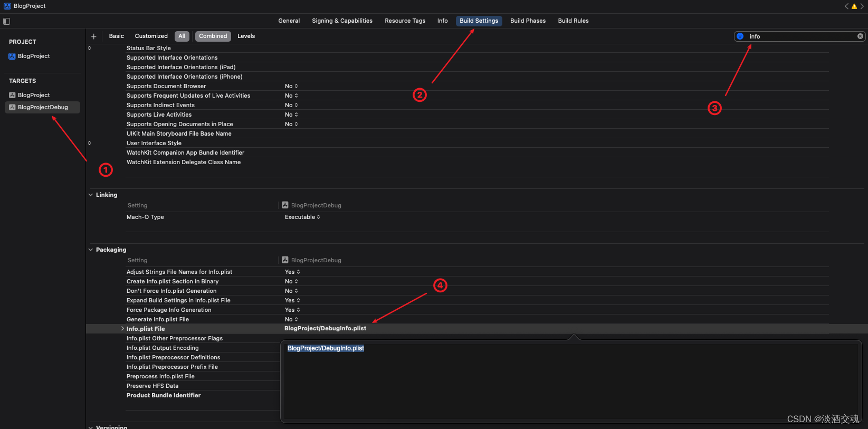This screenshot has height=429, width=868.
Task: Switch to Combined view
Action: pyautogui.click(x=213, y=36)
